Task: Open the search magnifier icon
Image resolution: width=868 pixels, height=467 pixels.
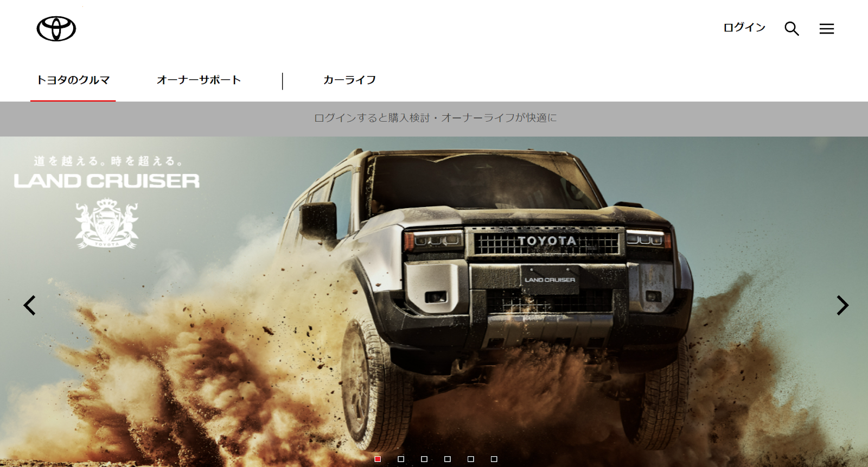Action: coord(792,29)
